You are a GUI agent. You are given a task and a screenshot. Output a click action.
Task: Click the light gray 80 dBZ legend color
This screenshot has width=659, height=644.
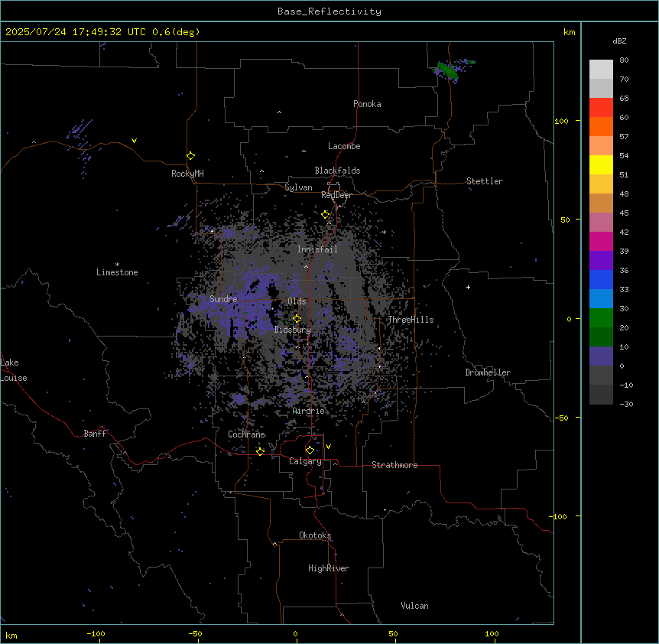pyautogui.click(x=601, y=70)
